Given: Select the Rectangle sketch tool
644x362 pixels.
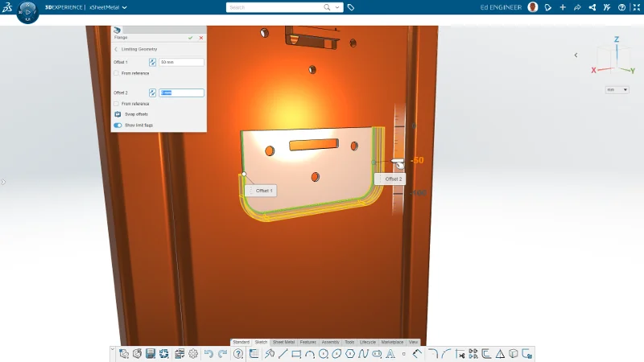Looking at the screenshot, I should [296, 354].
